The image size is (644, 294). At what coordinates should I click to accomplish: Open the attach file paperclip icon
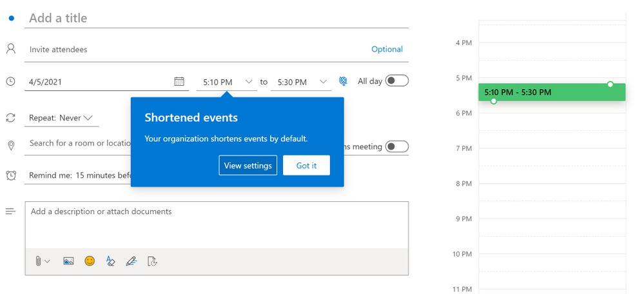pos(38,260)
